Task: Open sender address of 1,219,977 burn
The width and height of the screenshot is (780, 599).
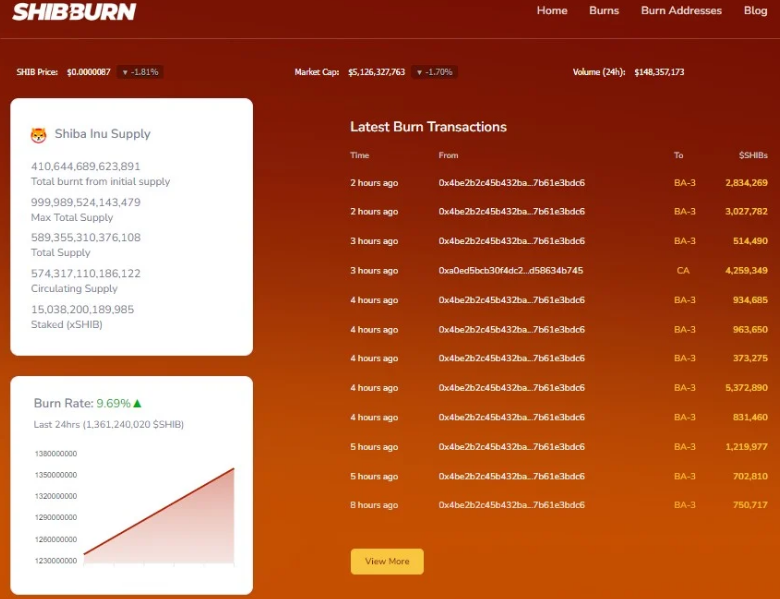Action: coord(511,447)
